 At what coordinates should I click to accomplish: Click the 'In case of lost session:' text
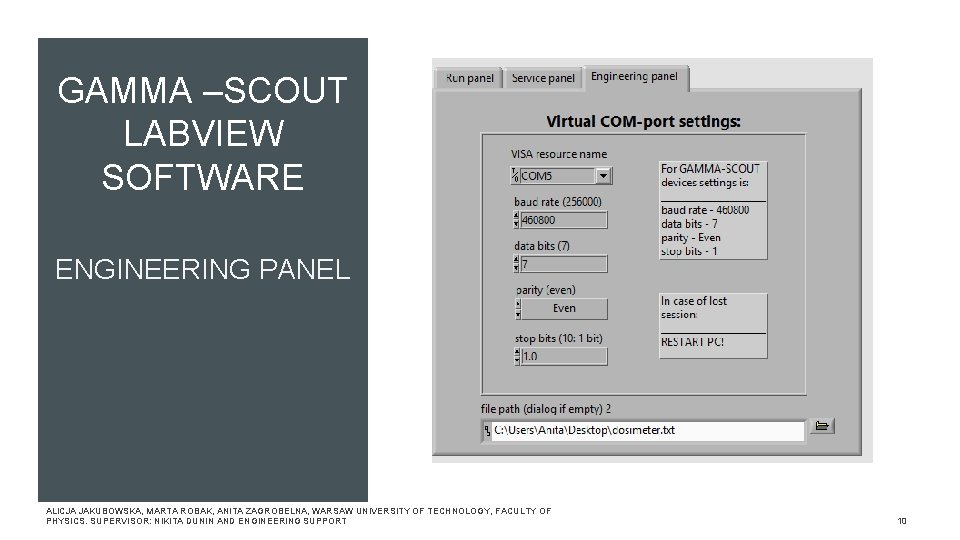pyautogui.click(x=694, y=307)
